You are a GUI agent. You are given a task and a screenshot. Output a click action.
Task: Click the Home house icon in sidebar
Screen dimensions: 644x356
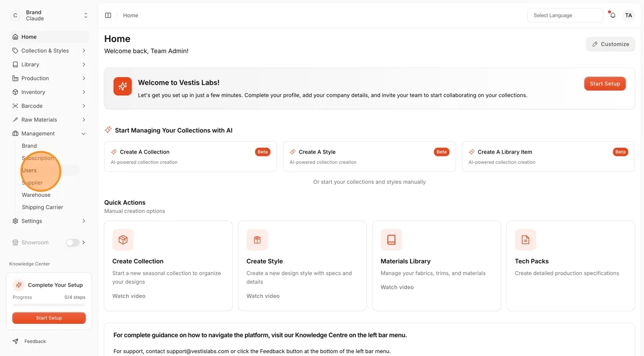pyautogui.click(x=15, y=37)
